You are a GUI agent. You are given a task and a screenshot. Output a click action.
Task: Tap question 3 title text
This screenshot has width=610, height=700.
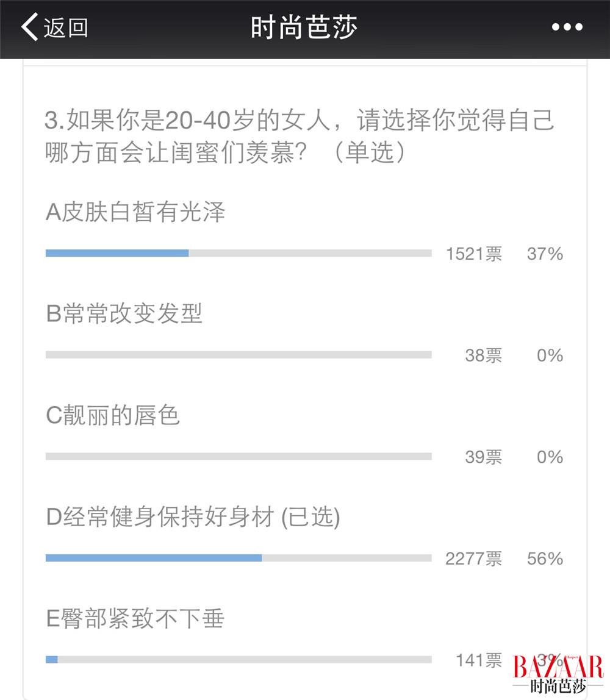299,136
